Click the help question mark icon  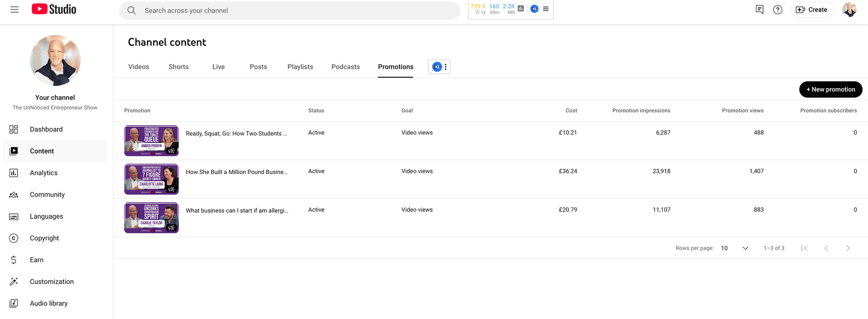778,9
